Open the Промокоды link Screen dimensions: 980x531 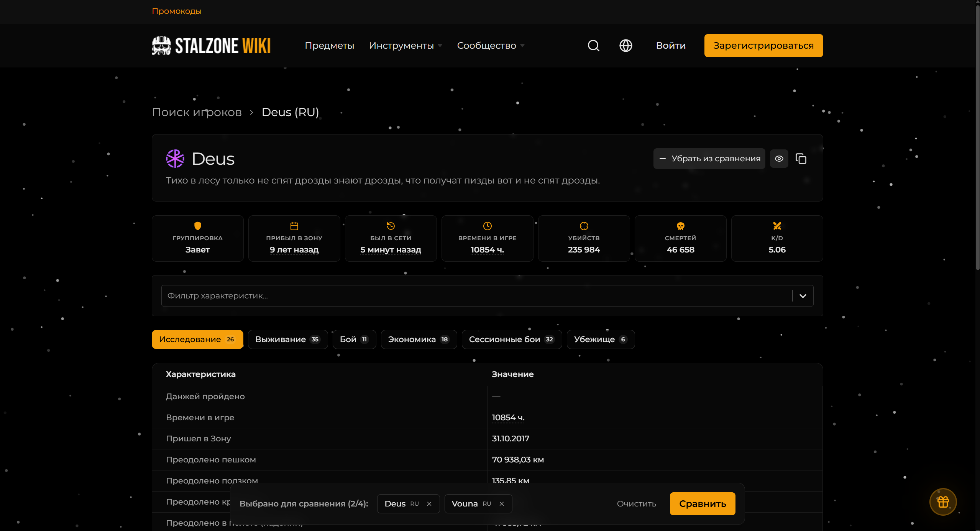click(177, 11)
